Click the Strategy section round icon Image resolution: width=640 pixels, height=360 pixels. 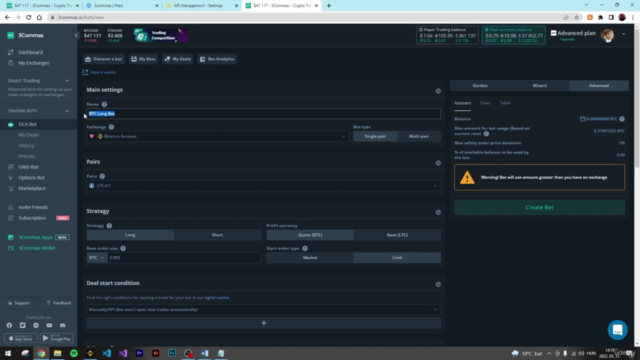pos(438,212)
